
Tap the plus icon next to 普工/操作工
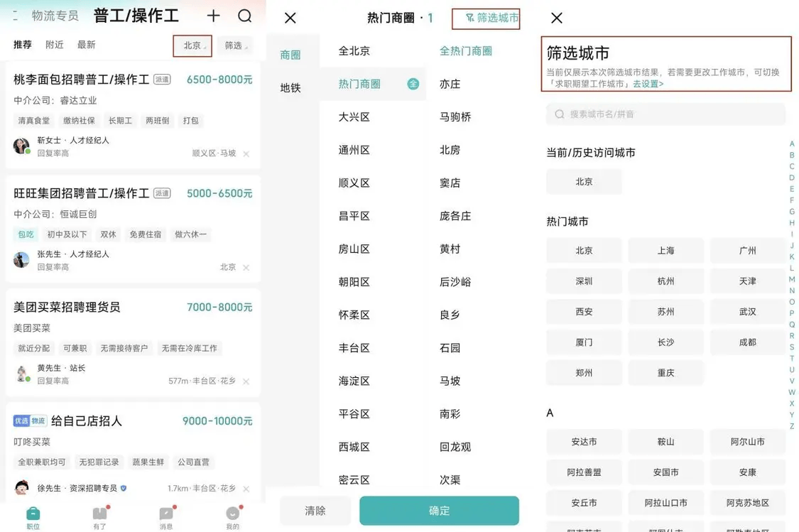(214, 16)
